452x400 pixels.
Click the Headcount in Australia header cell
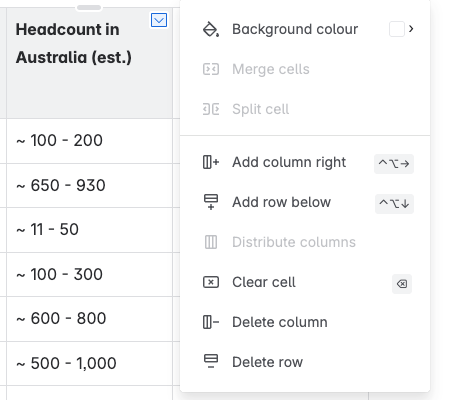[x=89, y=63]
